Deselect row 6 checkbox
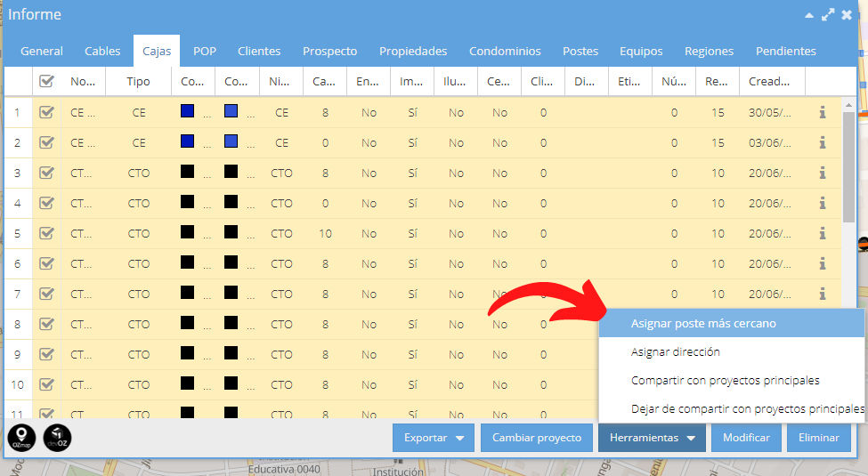868x476 pixels. (x=46, y=263)
